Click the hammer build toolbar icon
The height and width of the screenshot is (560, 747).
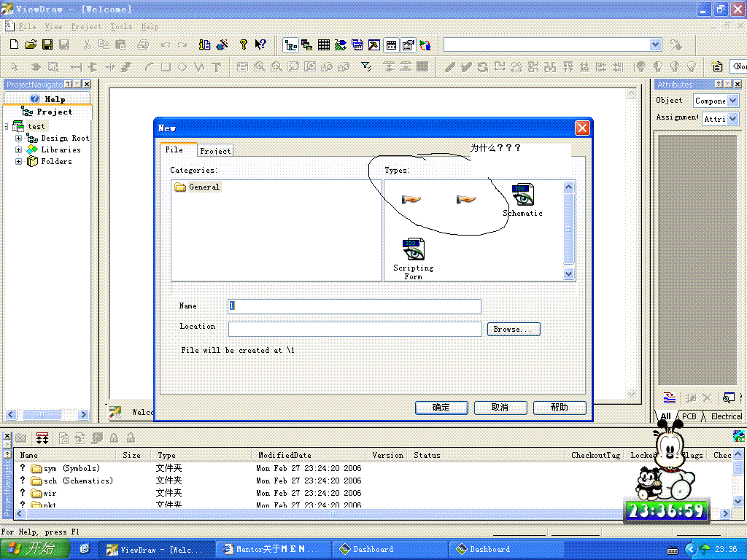tap(374, 45)
